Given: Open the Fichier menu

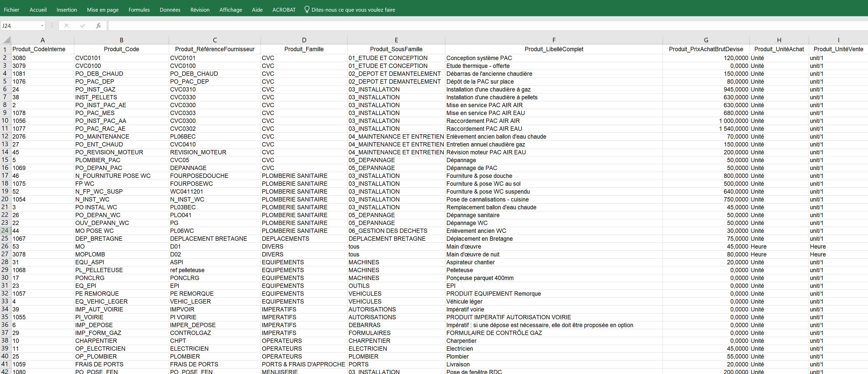Looking at the screenshot, I should 11,10.
